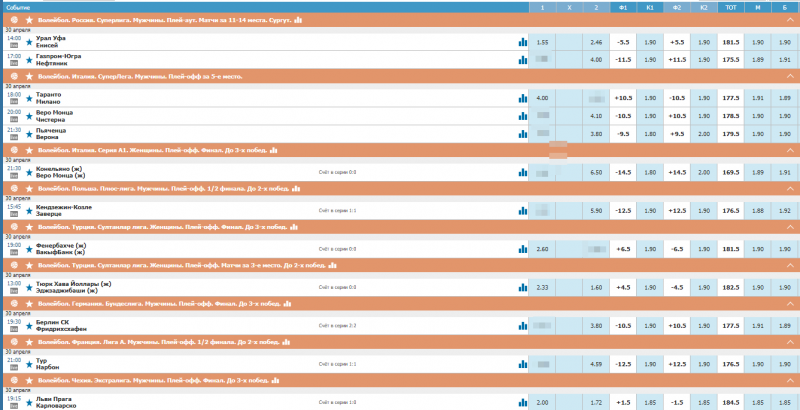Image resolution: width=800 pixels, height=410 pixels.
Task: Select total 181.5 for Урал Уфа match
Action: point(731,43)
